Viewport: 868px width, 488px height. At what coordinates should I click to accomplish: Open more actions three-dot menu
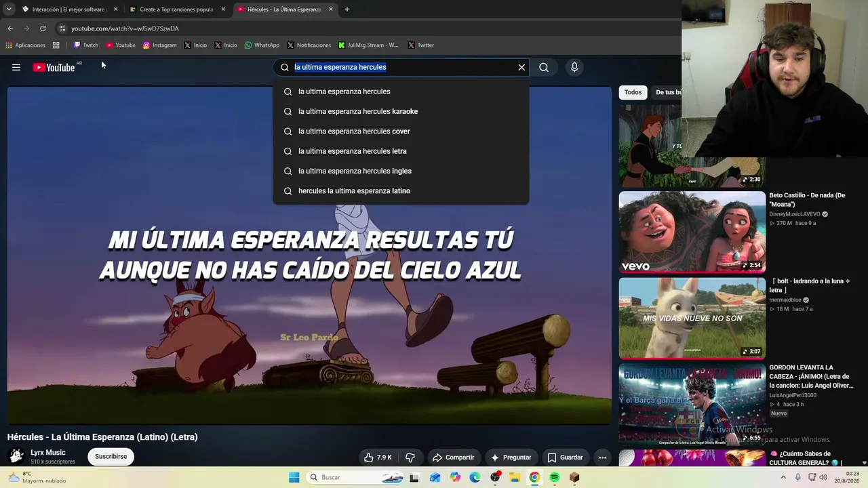602,457
